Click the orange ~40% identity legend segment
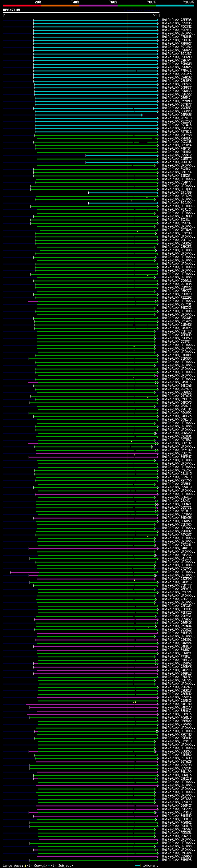This screenshot has height=868, width=197. click(60, 6)
